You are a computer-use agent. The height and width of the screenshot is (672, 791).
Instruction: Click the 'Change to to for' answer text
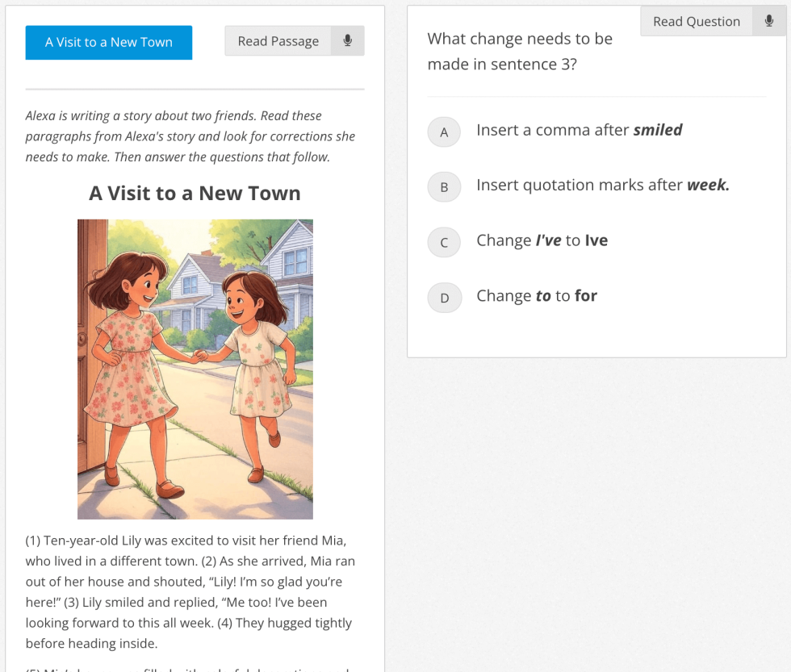coord(537,296)
